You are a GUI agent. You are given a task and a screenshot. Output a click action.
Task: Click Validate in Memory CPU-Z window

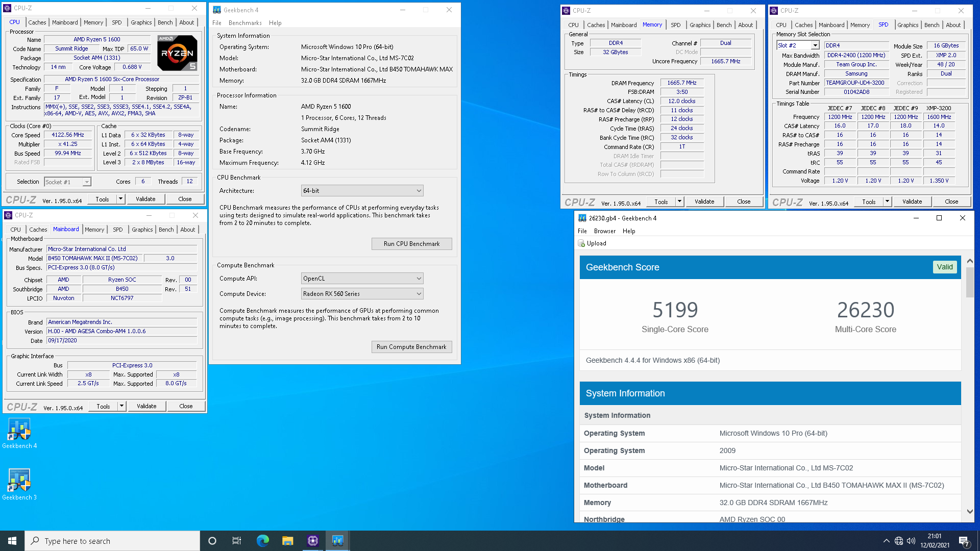[x=704, y=202]
